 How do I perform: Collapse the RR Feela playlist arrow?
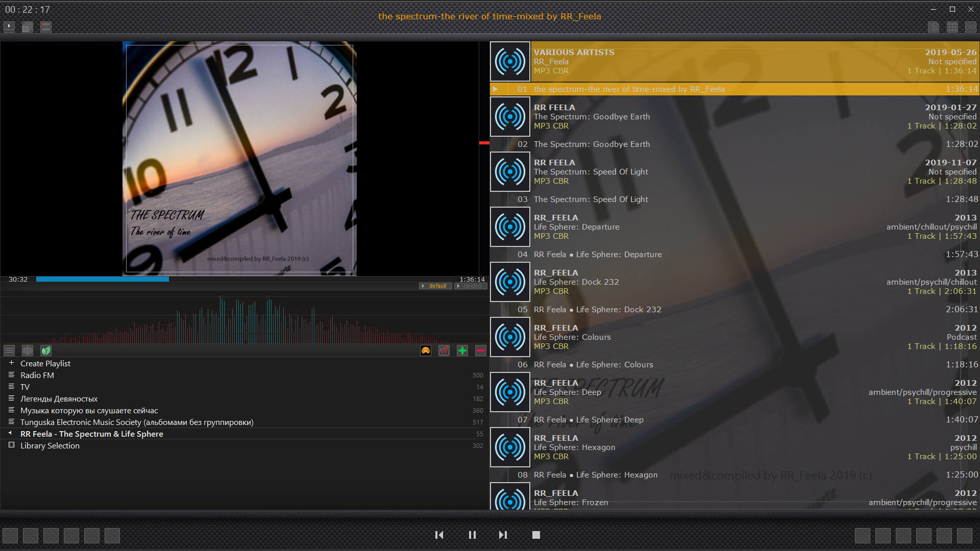pyautogui.click(x=10, y=433)
